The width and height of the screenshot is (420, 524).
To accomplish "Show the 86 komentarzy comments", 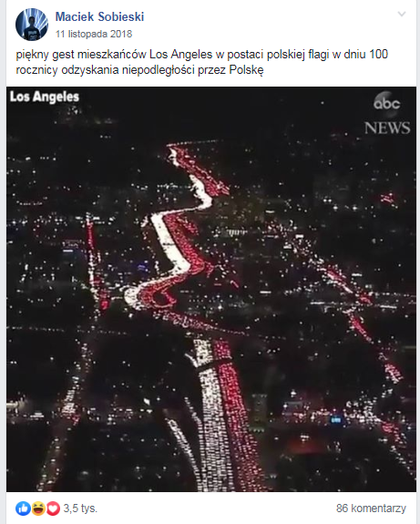I will (x=371, y=509).
